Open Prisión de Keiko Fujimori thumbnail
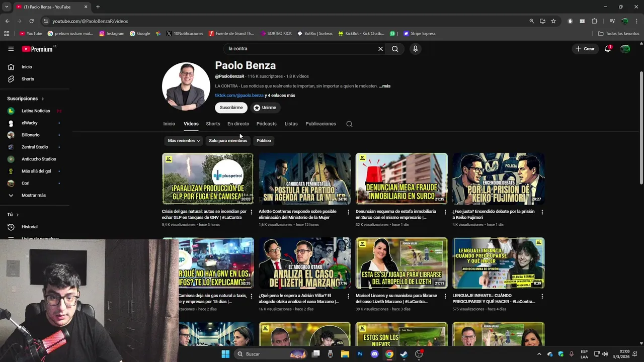 pos(498,178)
